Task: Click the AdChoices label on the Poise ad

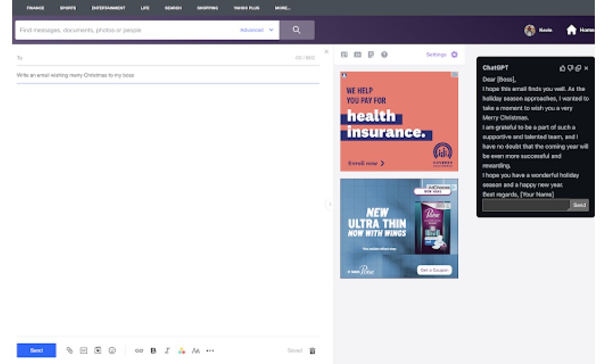Action: point(441,187)
